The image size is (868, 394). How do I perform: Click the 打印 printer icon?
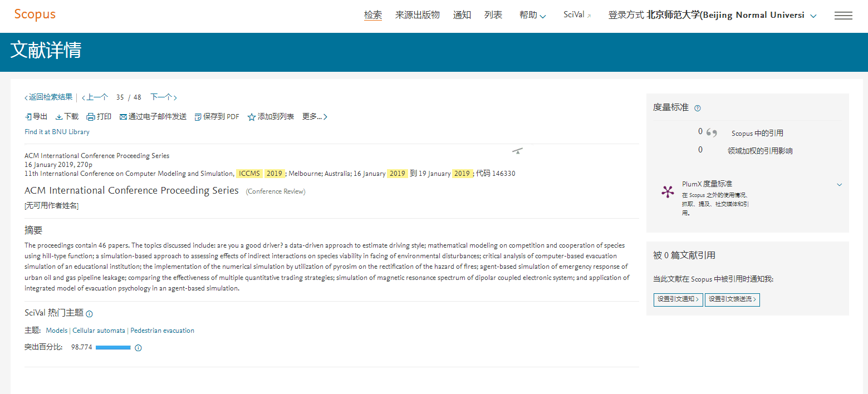click(91, 117)
